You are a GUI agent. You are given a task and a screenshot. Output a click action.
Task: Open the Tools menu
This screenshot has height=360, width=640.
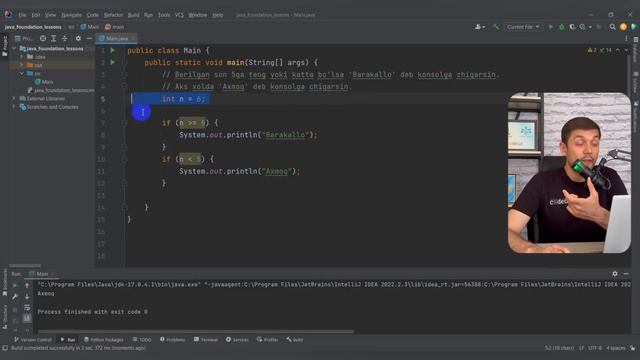tap(164, 15)
